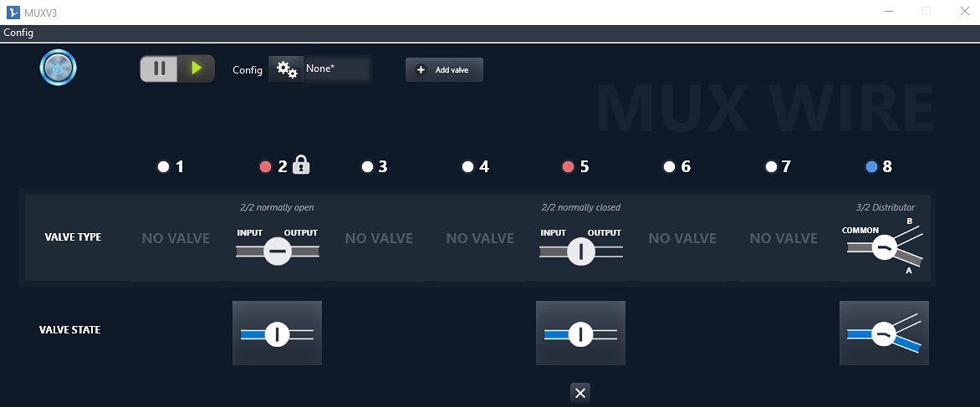The width and height of the screenshot is (980, 407).
Task: Click the blue indicator for valve 8
Action: tap(871, 167)
